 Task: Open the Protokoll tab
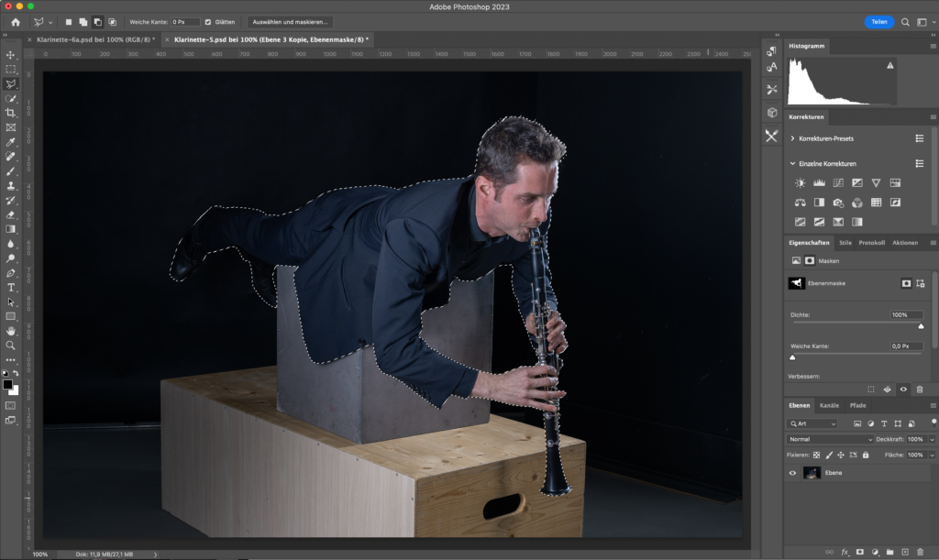(871, 243)
